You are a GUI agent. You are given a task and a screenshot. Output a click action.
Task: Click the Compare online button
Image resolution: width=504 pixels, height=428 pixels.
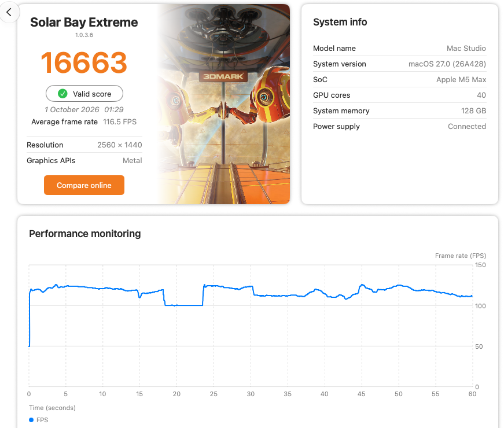[x=84, y=185]
